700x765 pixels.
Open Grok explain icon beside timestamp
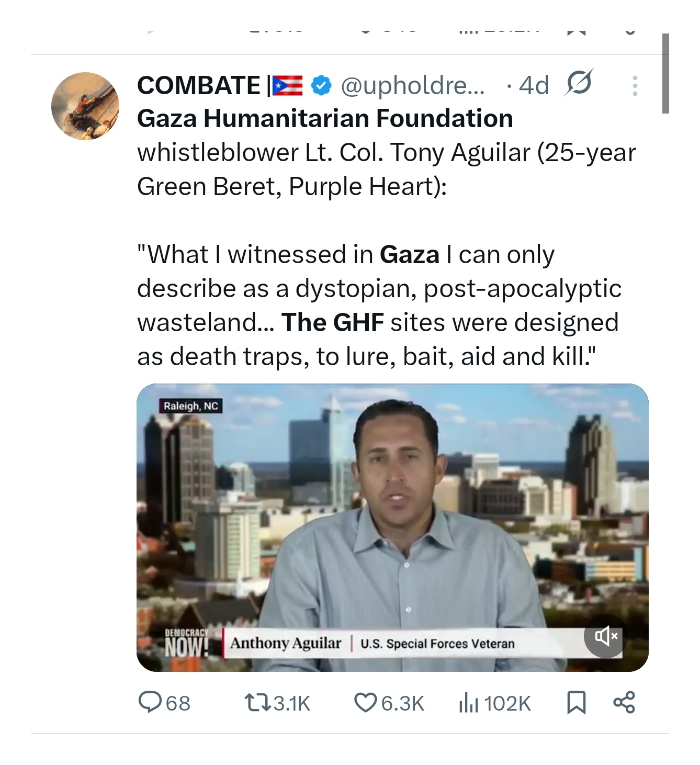[x=578, y=83]
